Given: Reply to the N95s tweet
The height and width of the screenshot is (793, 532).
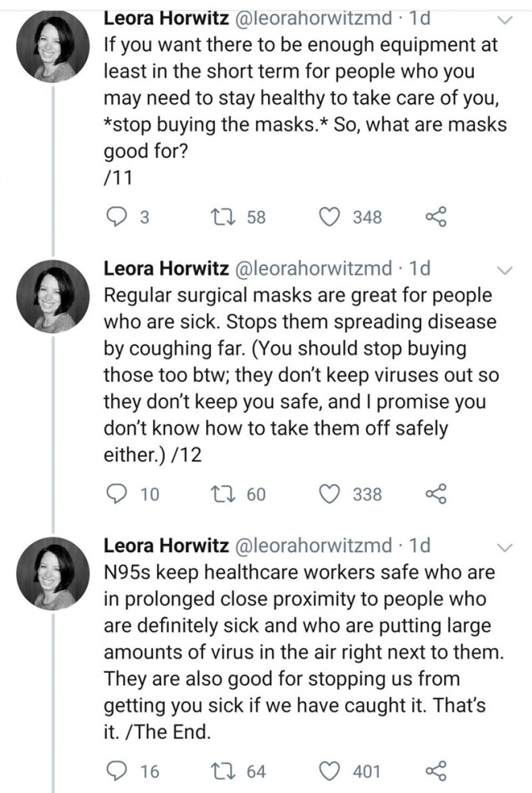Looking at the screenshot, I should point(117,771).
